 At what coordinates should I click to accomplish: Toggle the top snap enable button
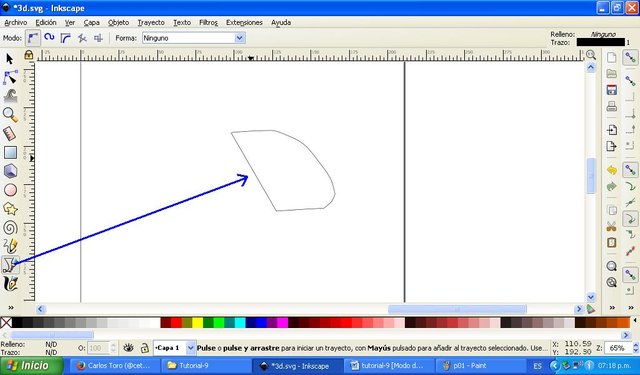click(631, 58)
